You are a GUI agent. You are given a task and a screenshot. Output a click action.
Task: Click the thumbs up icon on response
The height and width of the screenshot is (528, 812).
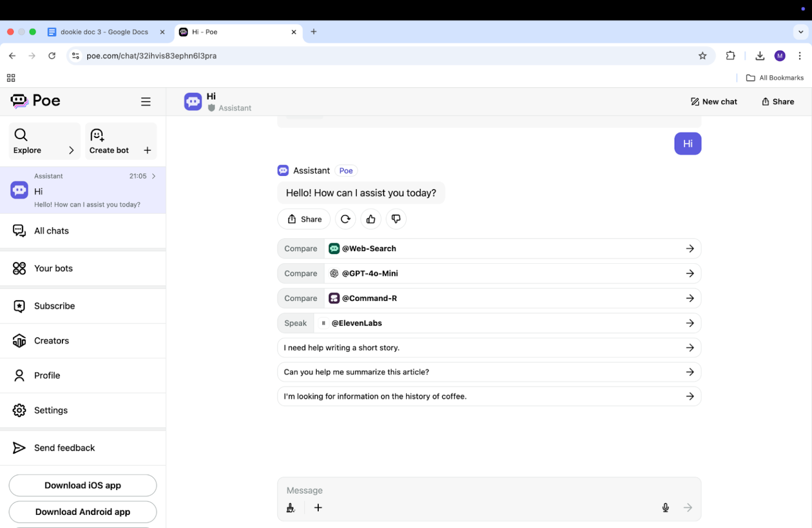(371, 219)
